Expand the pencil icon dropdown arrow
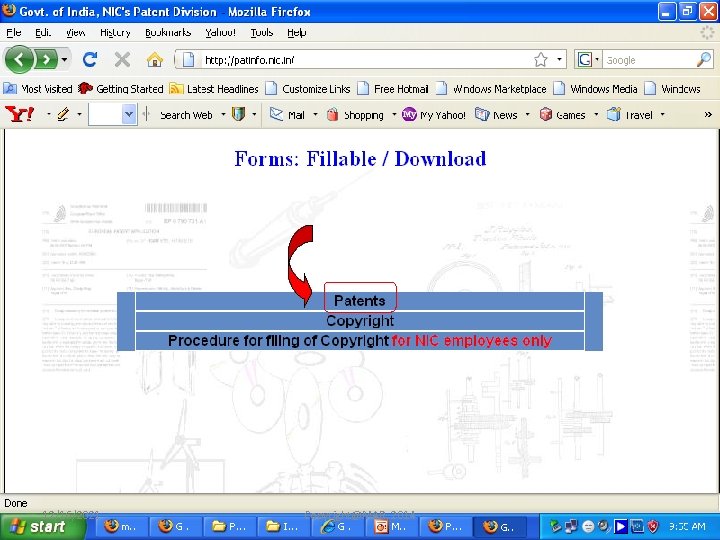The height and width of the screenshot is (540, 720). coord(79,114)
